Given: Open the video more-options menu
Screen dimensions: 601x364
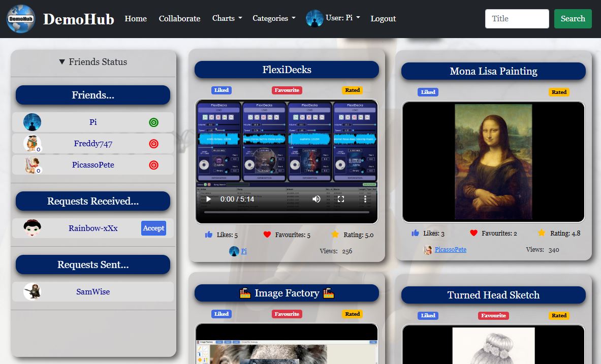Looking at the screenshot, I should (365, 200).
